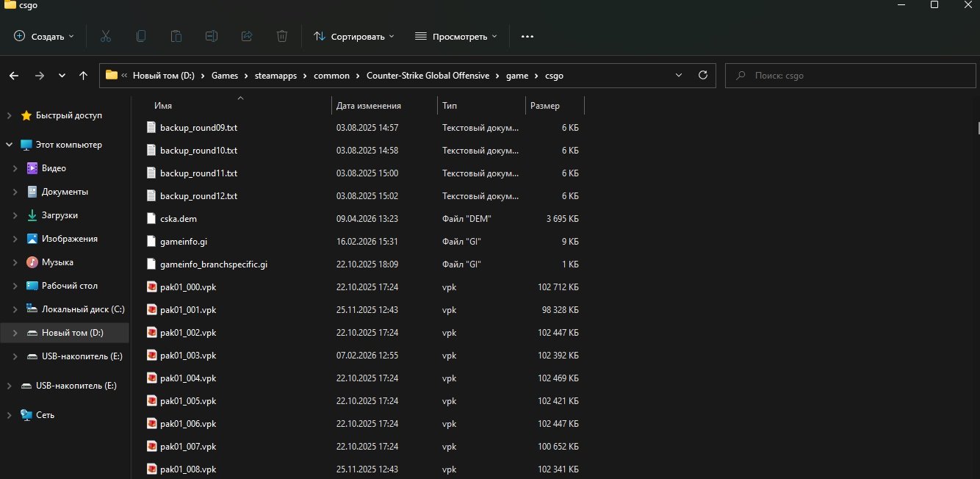Open the Просмотреть view options menu
Viewport: 980px width, 479px height.
[x=455, y=36]
